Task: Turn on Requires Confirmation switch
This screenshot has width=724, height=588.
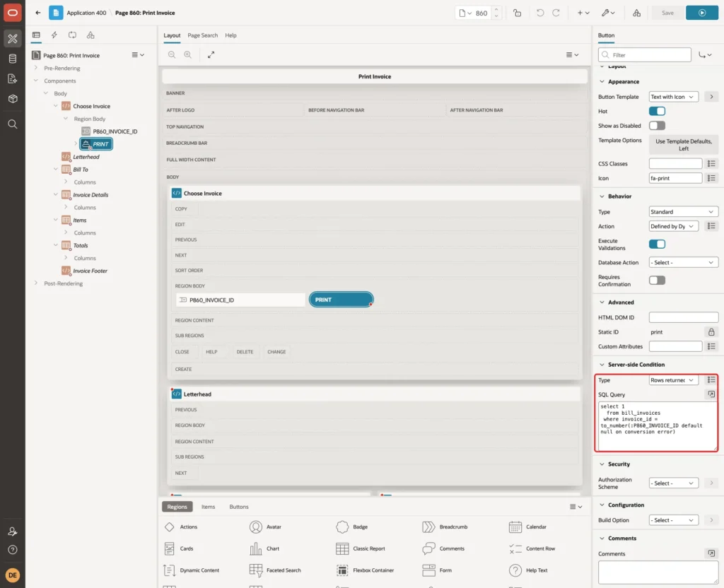Action: 657,280
